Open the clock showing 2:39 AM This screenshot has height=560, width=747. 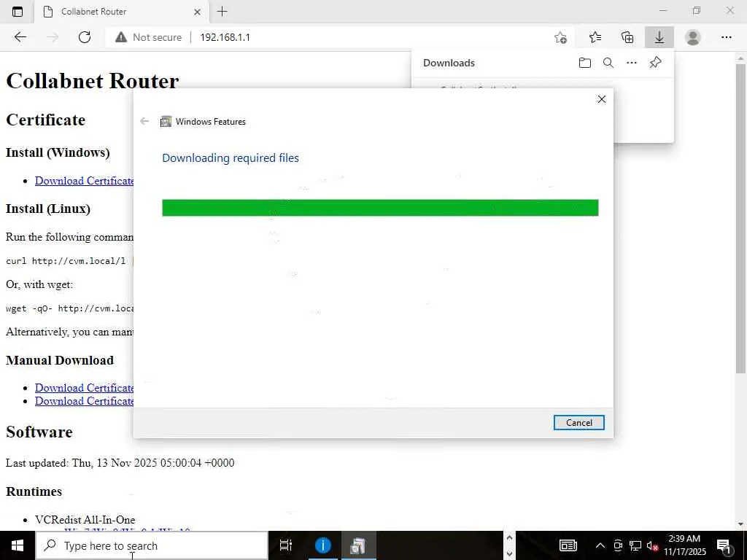684,545
